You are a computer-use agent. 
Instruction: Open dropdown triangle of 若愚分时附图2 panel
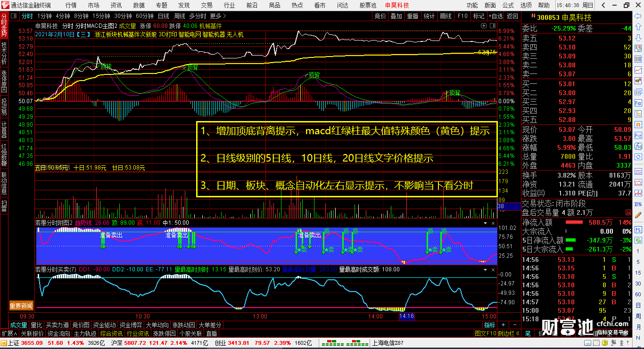486,223
